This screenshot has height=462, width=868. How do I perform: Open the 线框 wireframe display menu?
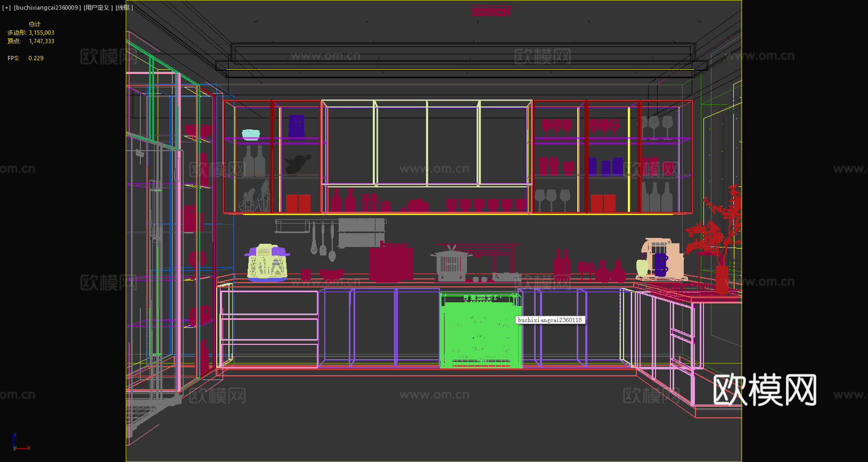pos(124,7)
